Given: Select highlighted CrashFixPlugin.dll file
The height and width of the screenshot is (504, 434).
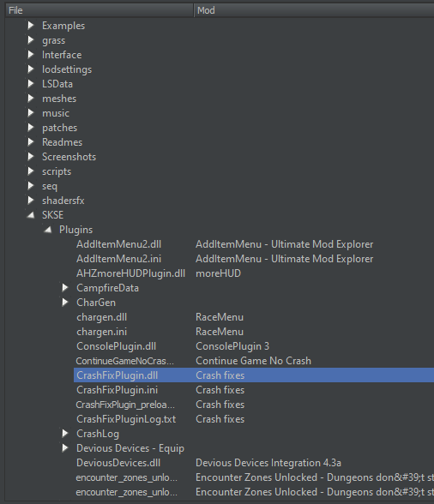Looking at the screenshot, I should point(118,375).
